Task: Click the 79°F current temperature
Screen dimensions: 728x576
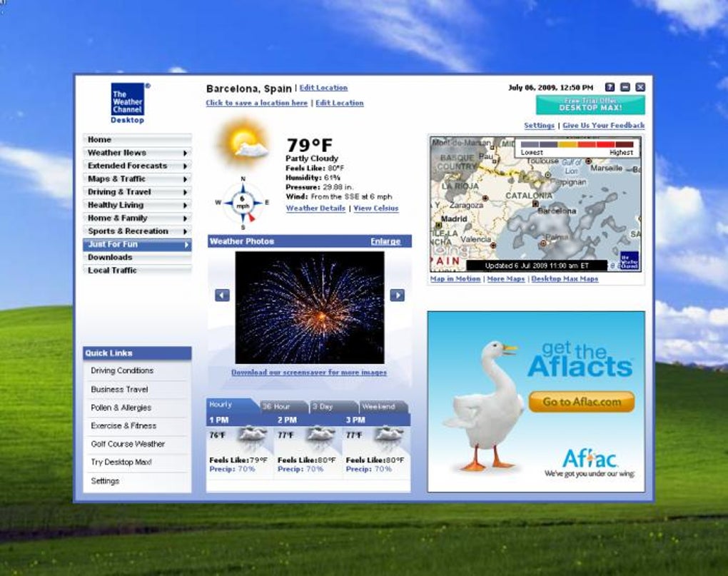Action: (x=309, y=146)
